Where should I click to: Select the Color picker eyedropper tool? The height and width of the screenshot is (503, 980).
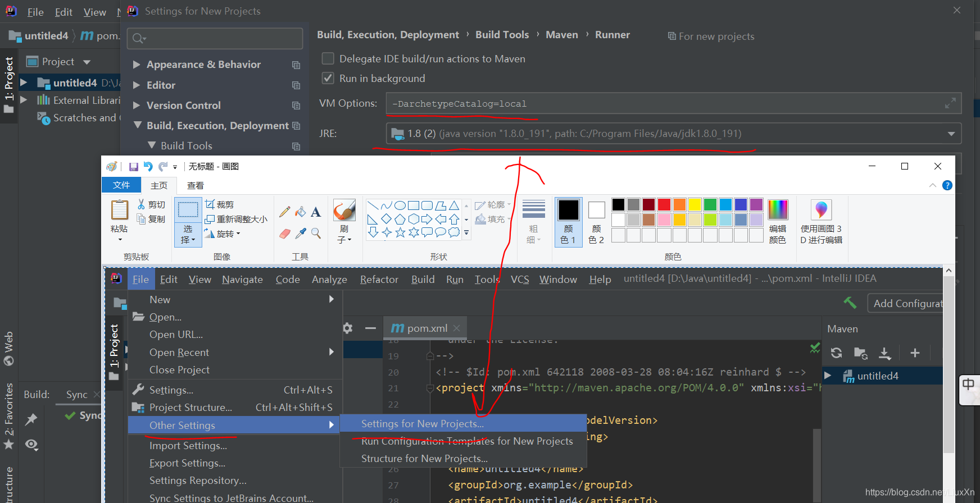301,233
